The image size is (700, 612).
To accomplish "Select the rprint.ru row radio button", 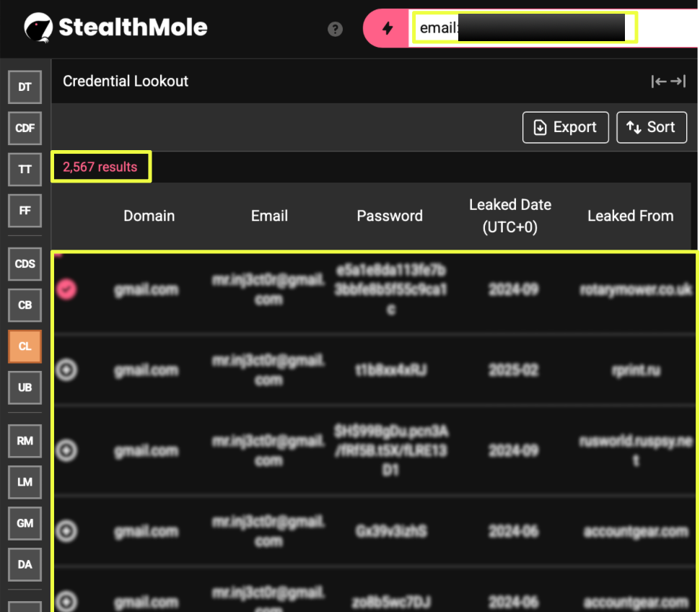I will [x=66, y=370].
